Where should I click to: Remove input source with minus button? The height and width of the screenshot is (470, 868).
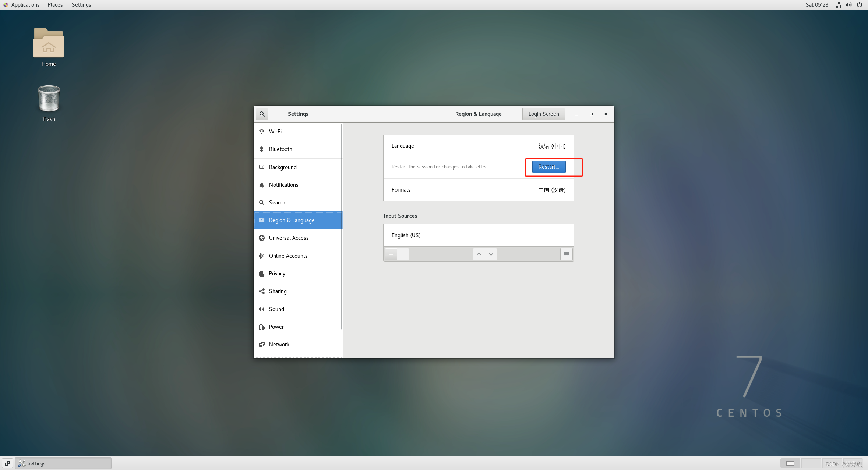coord(403,254)
